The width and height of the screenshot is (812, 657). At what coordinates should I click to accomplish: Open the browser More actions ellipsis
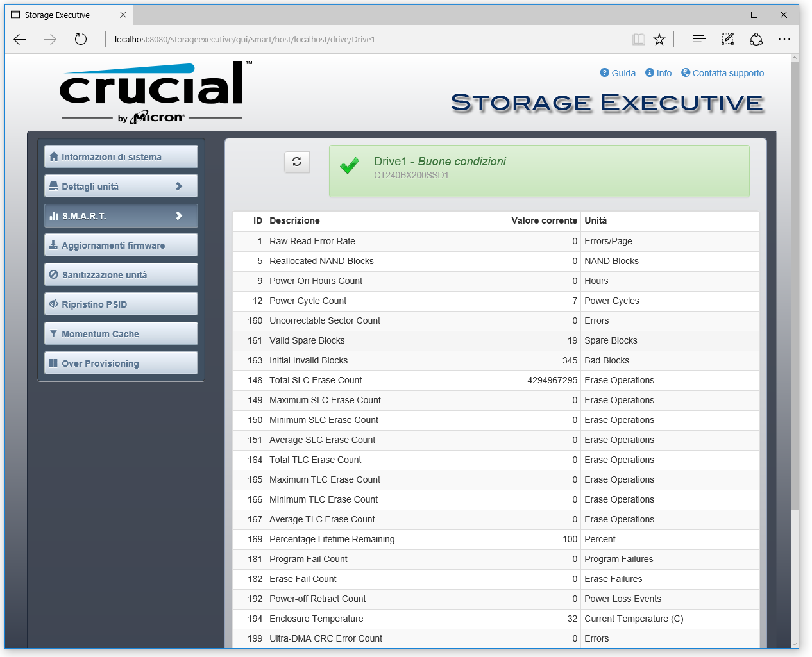[x=784, y=40]
